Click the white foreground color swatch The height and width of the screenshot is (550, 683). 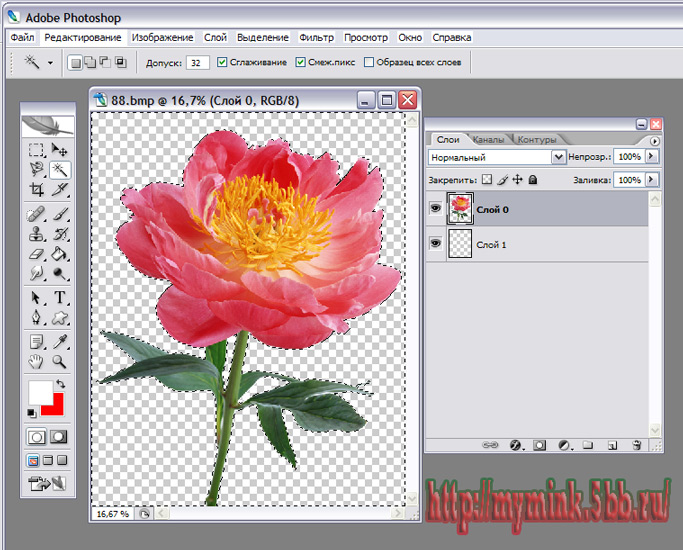click(39, 391)
